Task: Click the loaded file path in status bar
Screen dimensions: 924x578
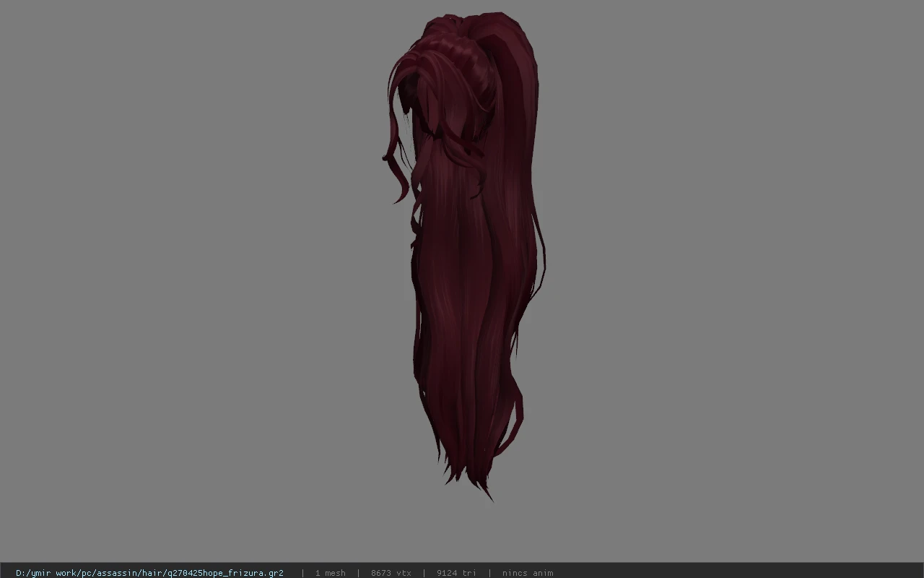Action: tap(149, 573)
